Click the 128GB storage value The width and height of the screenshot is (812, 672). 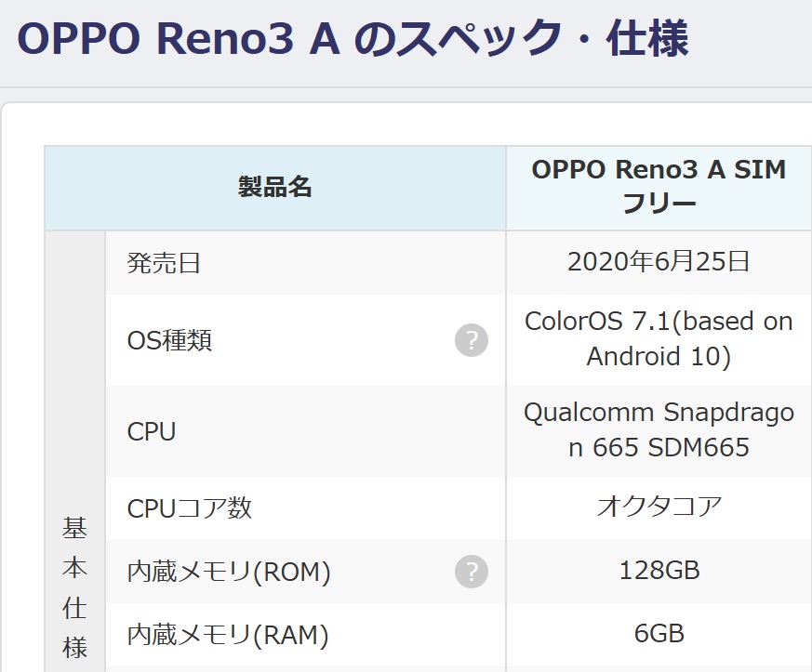[659, 571]
